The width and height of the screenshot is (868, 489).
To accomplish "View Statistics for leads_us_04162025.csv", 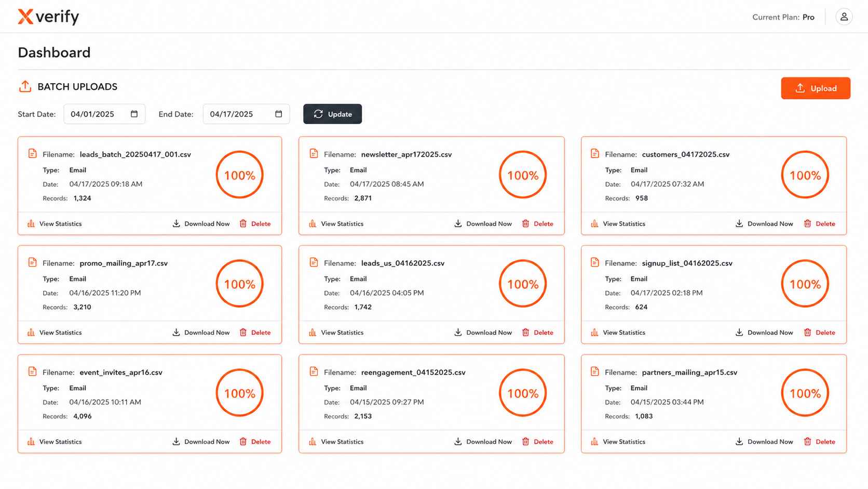I will point(336,333).
